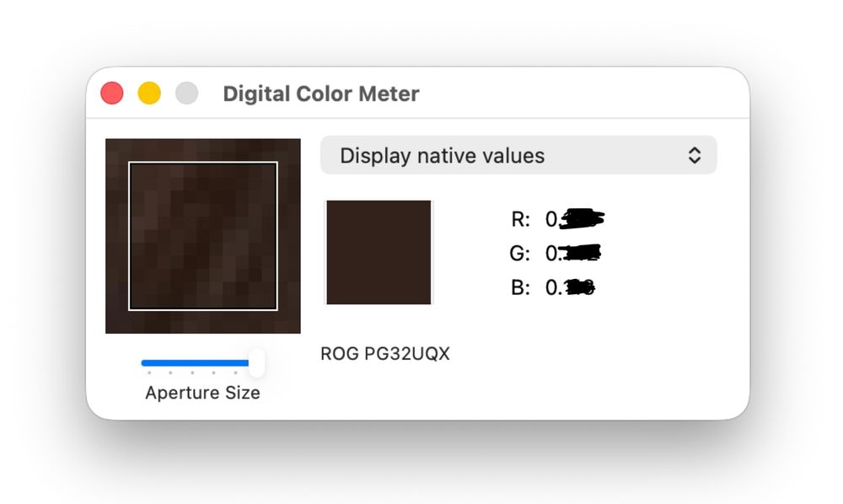Click inside the white aperture outline box
The image size is (843, 504).
(x=202, y=236)
